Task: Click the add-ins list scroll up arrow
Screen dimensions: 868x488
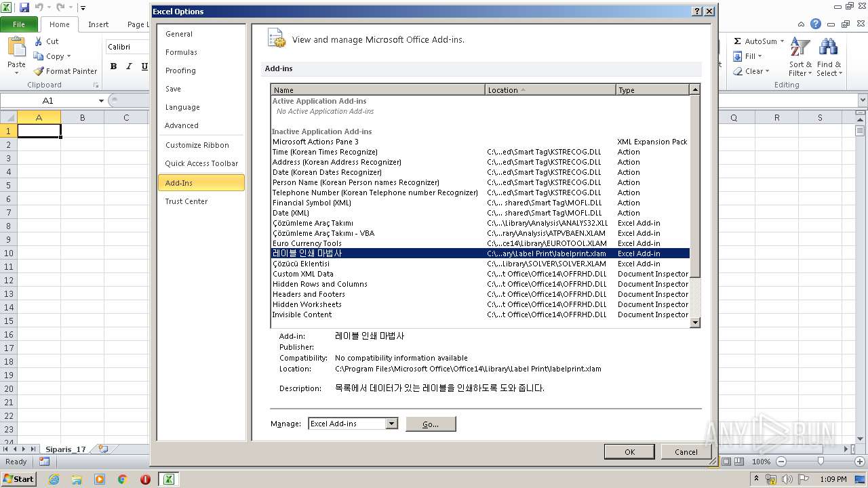Action: click(694, 89)
